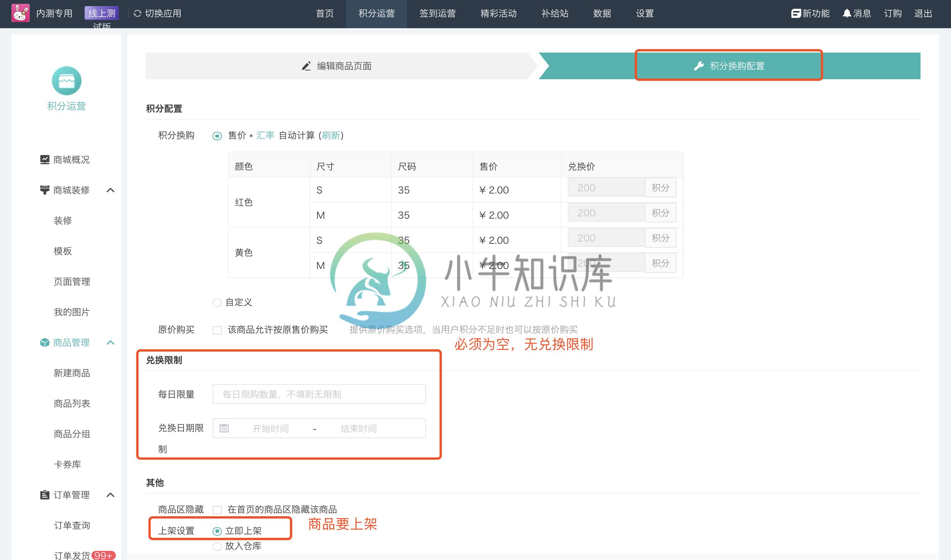Click the points operation store icon
The height and width of the screenshot is (560, 951).
[x=67, y=81]
